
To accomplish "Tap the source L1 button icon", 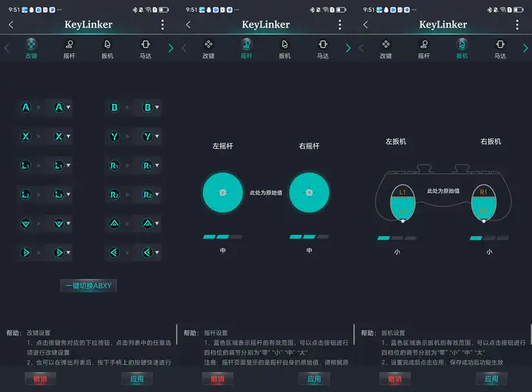I will tap(26, 165).
